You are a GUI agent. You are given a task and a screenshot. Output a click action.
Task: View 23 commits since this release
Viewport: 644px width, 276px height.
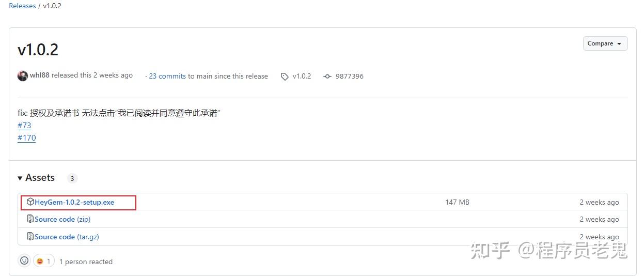click(x=167, y=76)
